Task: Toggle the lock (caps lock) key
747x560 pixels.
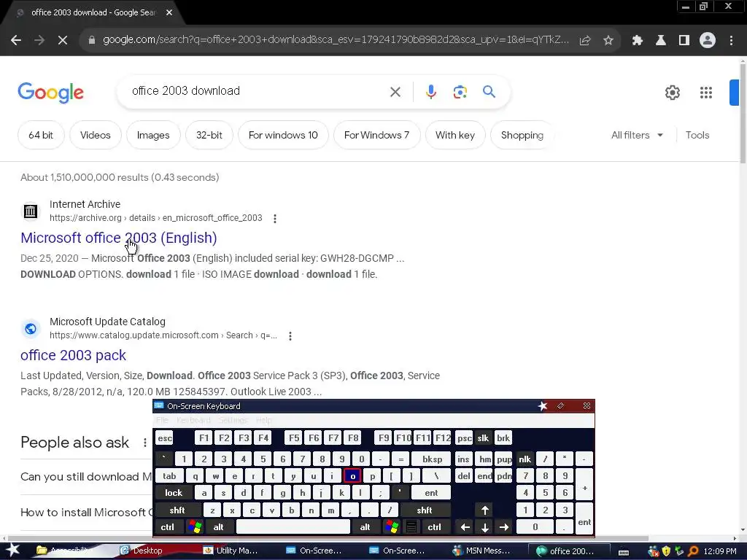Action: pyautogui.click(x=174, y=493)
